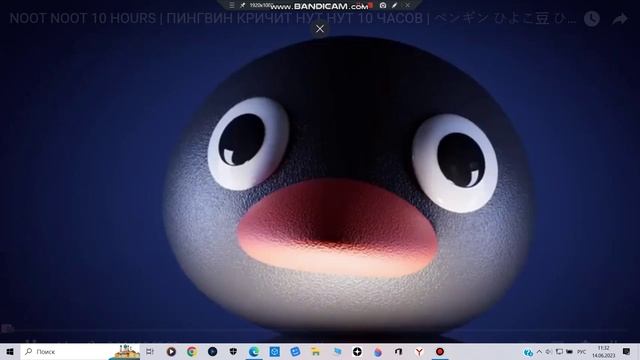Select the Bandicam pencil drawing tool
The image size is (640, 360).
pos(394,5)
